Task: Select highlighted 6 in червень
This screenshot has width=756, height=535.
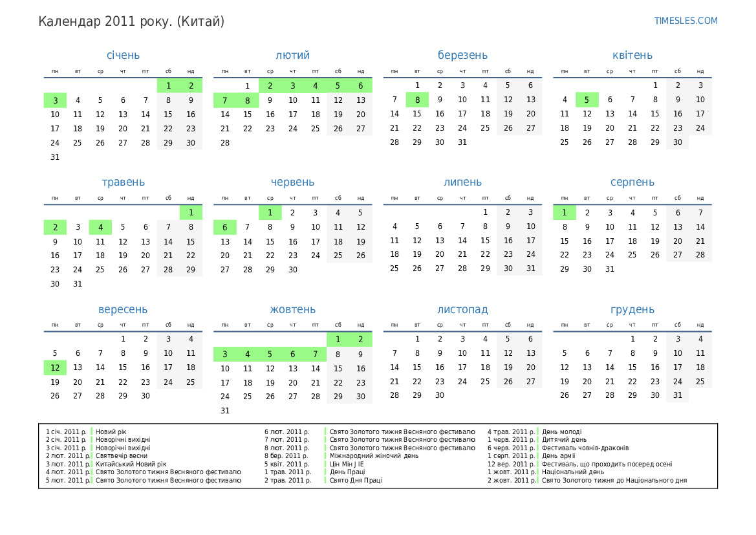Action: click(224, 227)
